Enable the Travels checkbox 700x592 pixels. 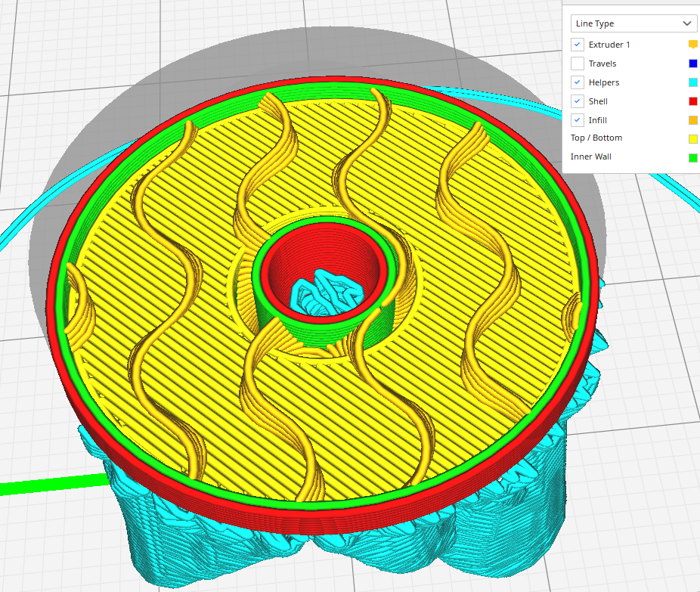coord(577,64)
